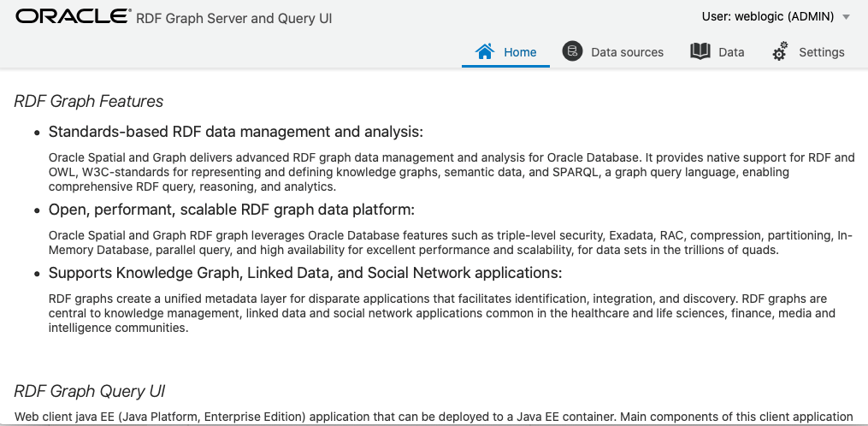The image size is (868, 426).
Task: Click the Supports Knowledge Graph heading
Action: (305, 273)
